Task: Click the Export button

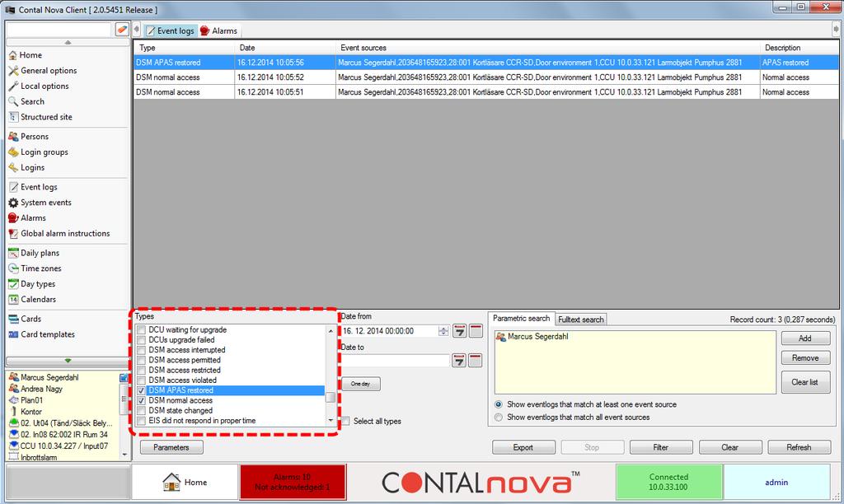Action: tap(523, 447)
